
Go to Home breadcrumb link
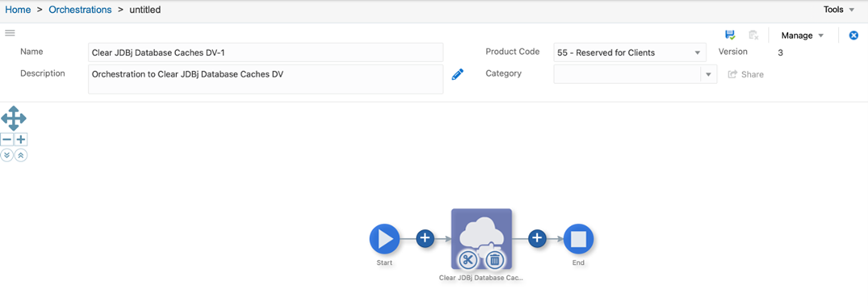(18, 10)
